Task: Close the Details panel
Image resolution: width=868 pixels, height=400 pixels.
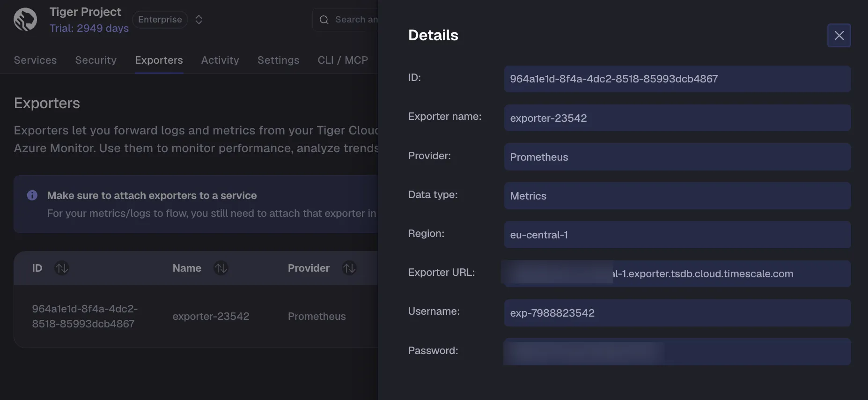Action: pyautogui.click(x=839, y=35)
